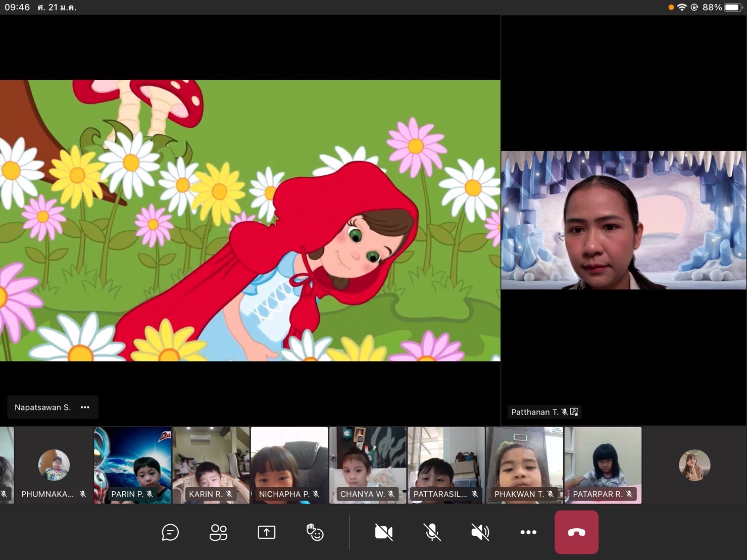Tap CHANYA W. video thumbnail
Image resolution: width=747 pixels, height=560 pixels.
368,465
